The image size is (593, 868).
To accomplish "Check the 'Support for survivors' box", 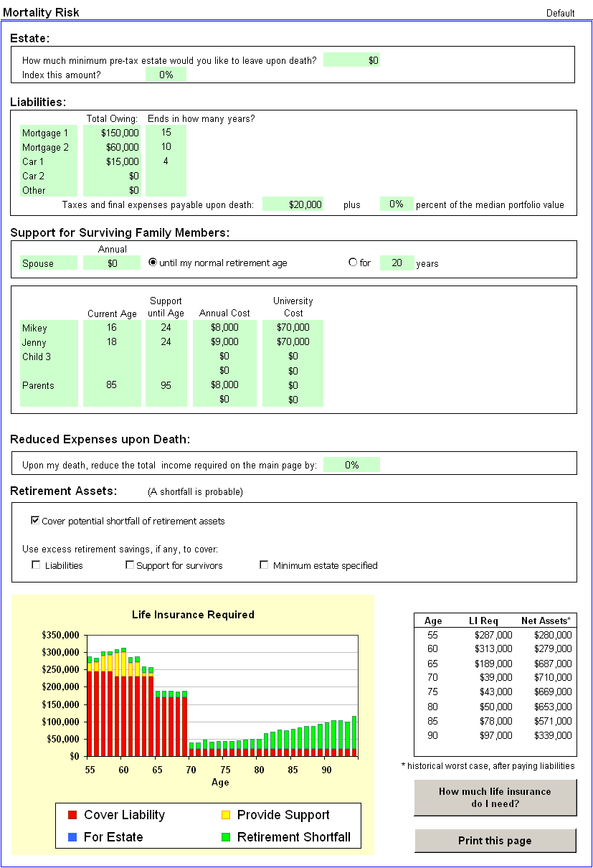I will 130,565.
